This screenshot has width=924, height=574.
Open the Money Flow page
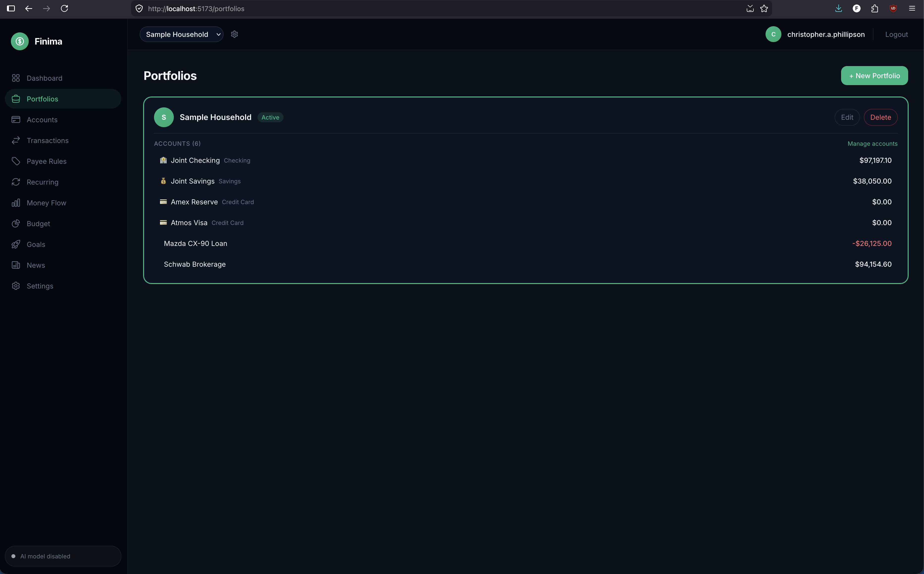click(x=63, y=203)
